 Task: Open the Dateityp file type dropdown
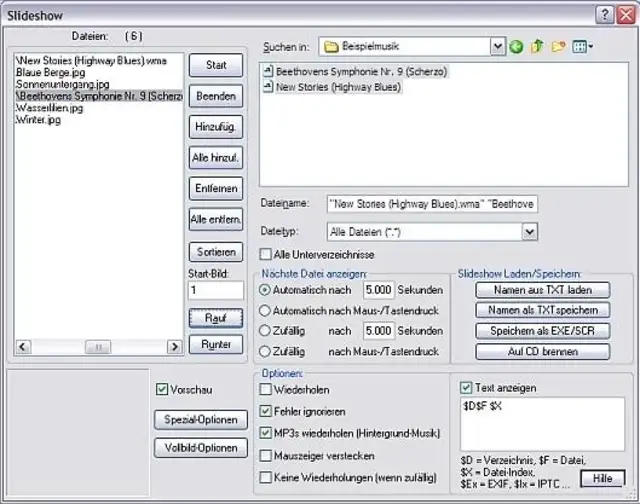[x=529, y=232]
